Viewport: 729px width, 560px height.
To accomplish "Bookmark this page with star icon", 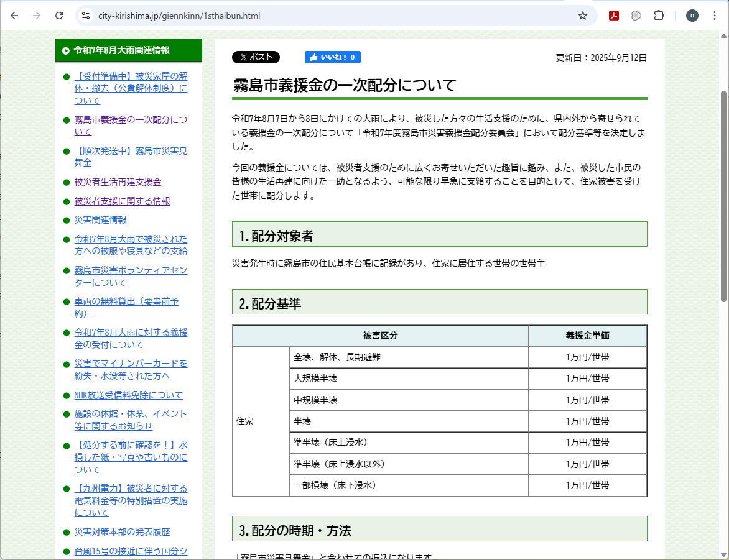I will (582, 16).
